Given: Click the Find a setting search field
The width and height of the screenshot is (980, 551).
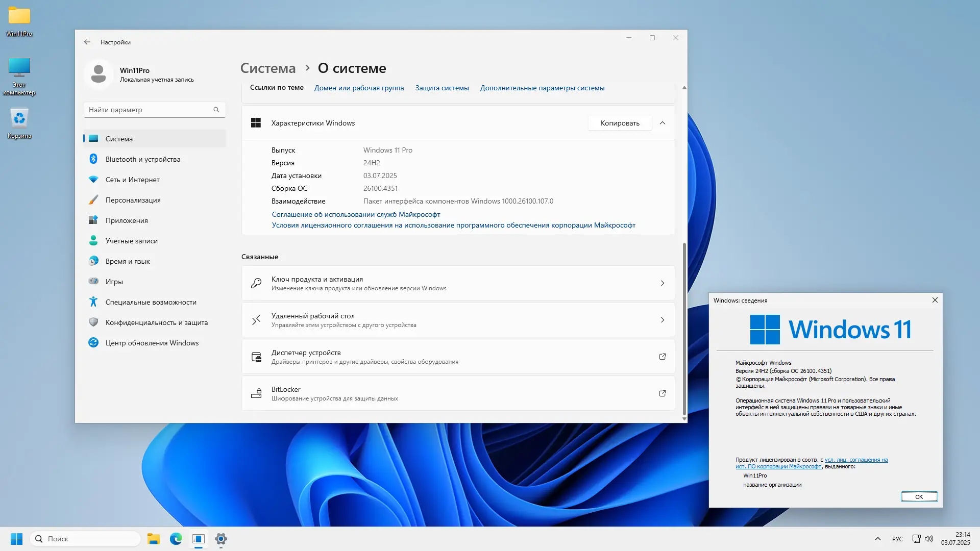Looking at the screenshot, I should [148, 110].
